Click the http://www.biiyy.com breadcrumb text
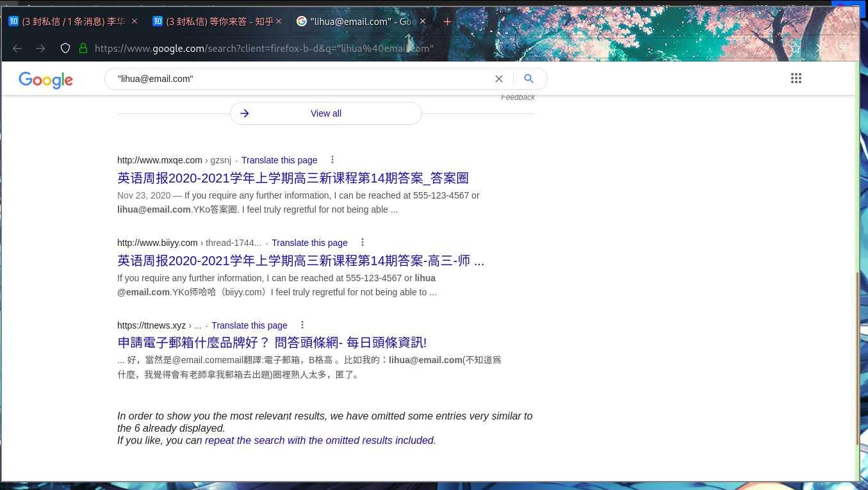Image resolution: width=868 pixels, height=490 pixels. tap(157, 243)
